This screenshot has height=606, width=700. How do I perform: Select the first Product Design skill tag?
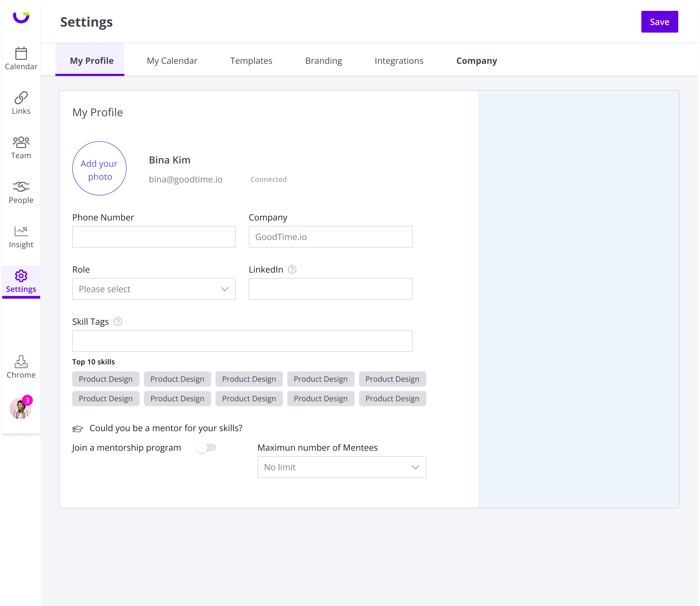tap(106, 379)
